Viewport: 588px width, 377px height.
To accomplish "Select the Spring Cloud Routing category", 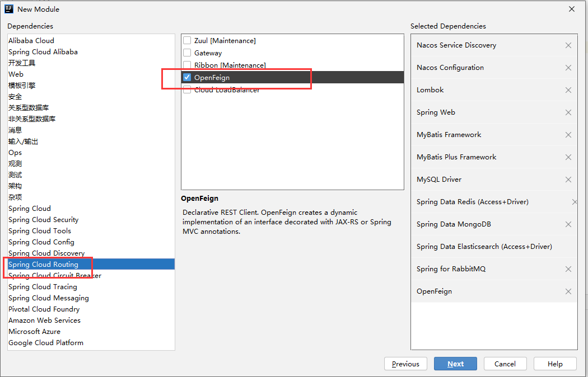I will 91,265.
